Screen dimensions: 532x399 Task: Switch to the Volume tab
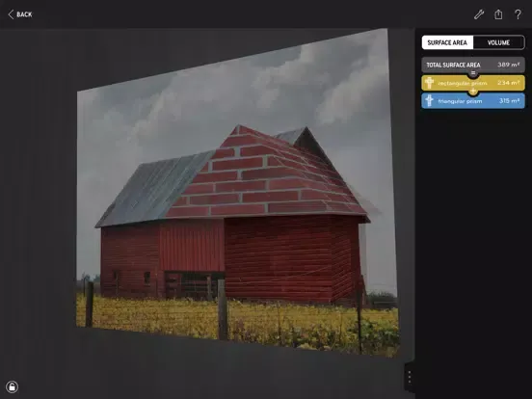498,42
